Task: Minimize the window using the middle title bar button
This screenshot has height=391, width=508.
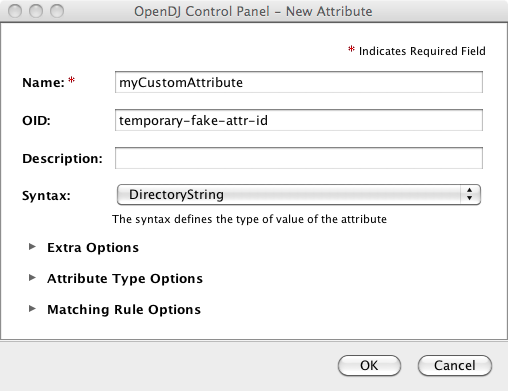Action: 36,11
